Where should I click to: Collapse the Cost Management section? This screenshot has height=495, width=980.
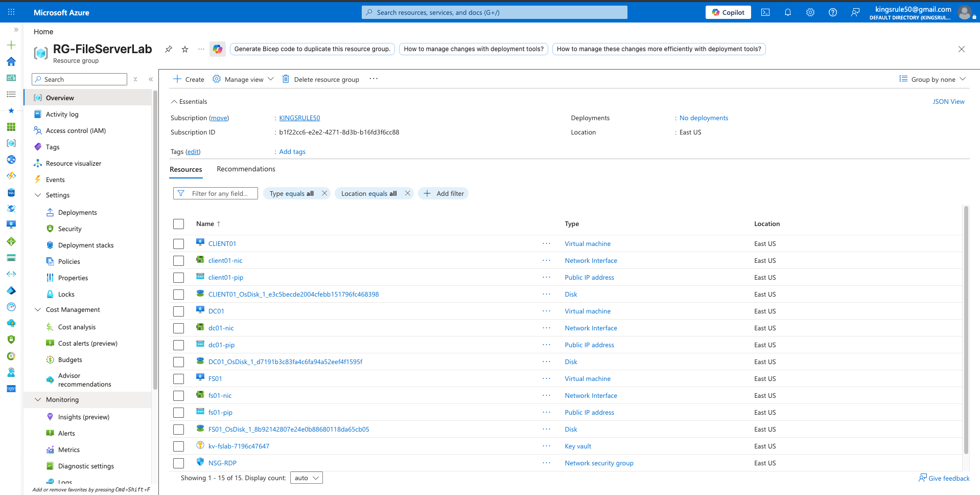[x=38, y=310]
